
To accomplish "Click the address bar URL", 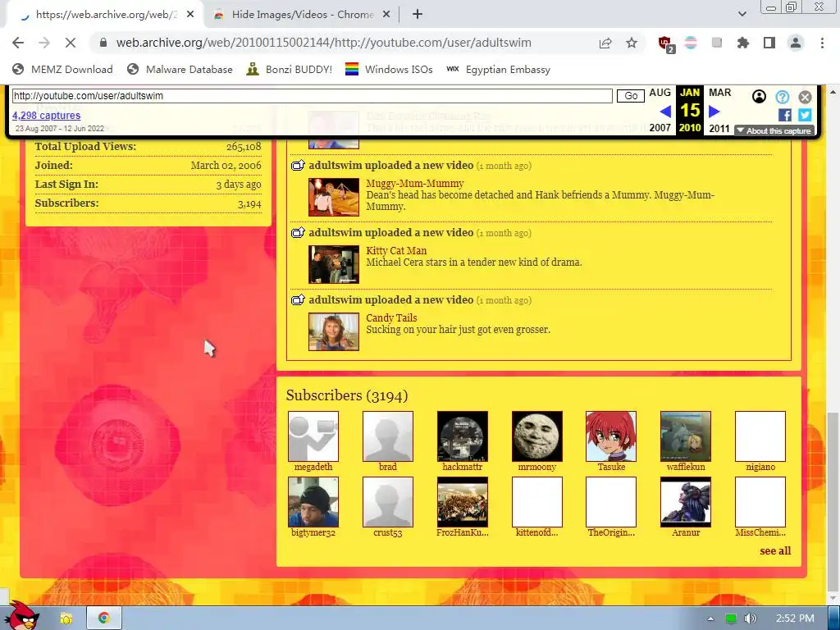I will [x=323, y=43].
